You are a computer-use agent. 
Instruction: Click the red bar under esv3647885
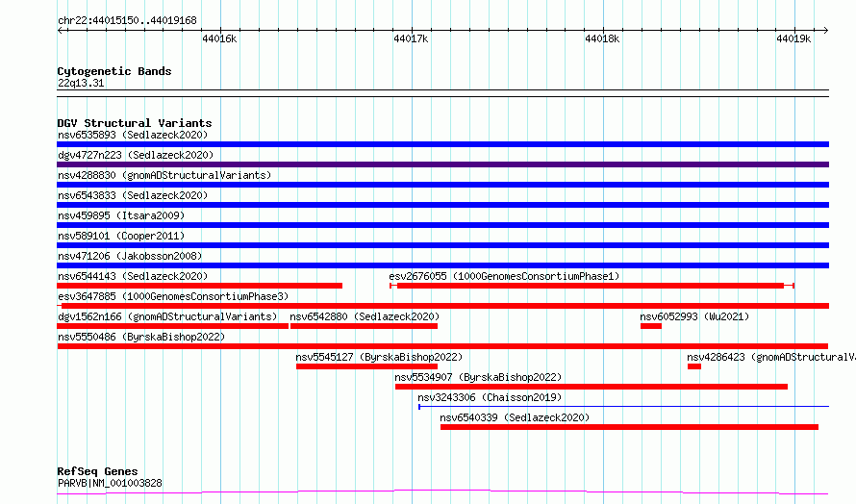point(442,306)
